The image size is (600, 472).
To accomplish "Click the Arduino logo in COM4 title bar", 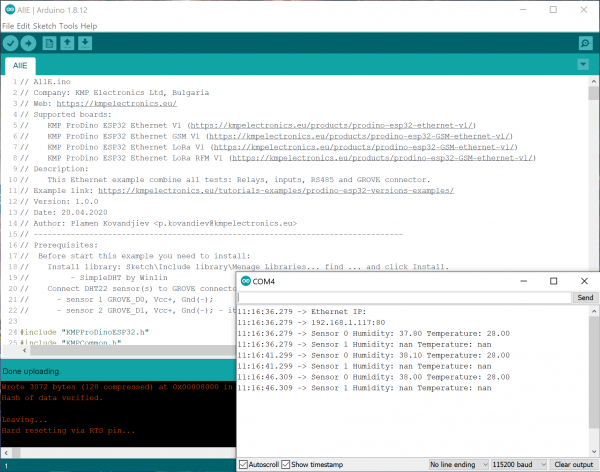I will (x=245, y=282).
